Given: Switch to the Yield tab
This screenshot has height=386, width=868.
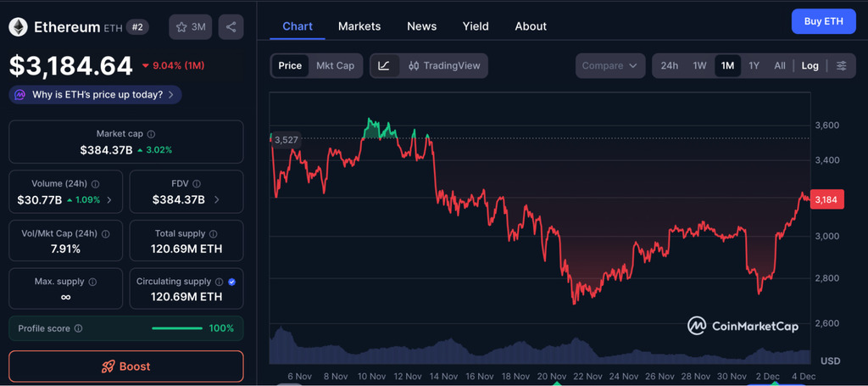Looking at the screenshot, I should coord(476,26).
